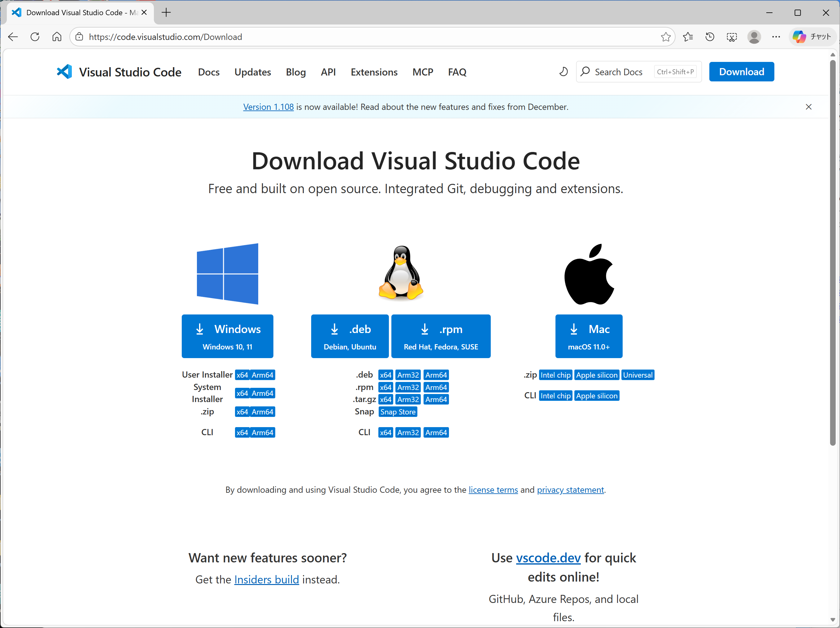Open a new browser tab

[166, 12]
